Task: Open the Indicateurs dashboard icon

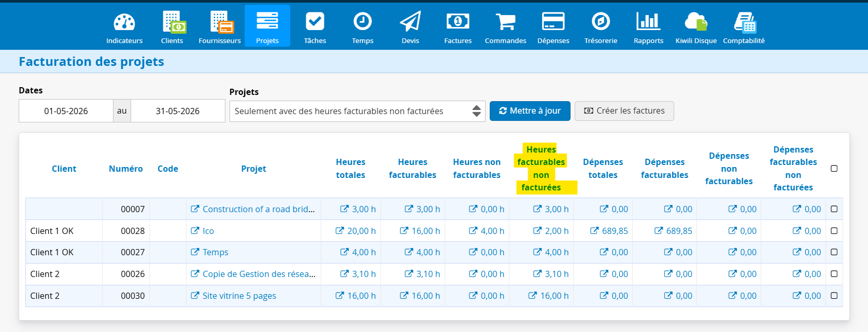Action: pos(124,22)
